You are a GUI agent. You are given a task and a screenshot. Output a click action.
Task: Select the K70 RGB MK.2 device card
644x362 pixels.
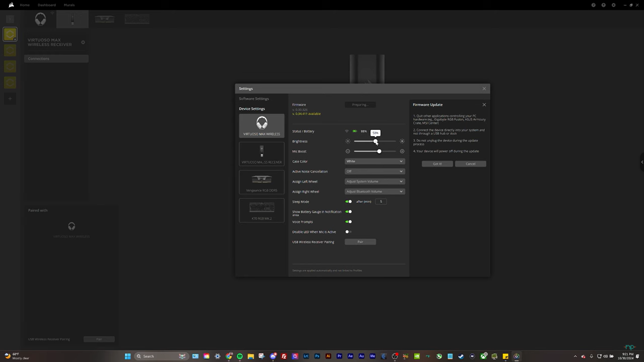pos(262,210)
